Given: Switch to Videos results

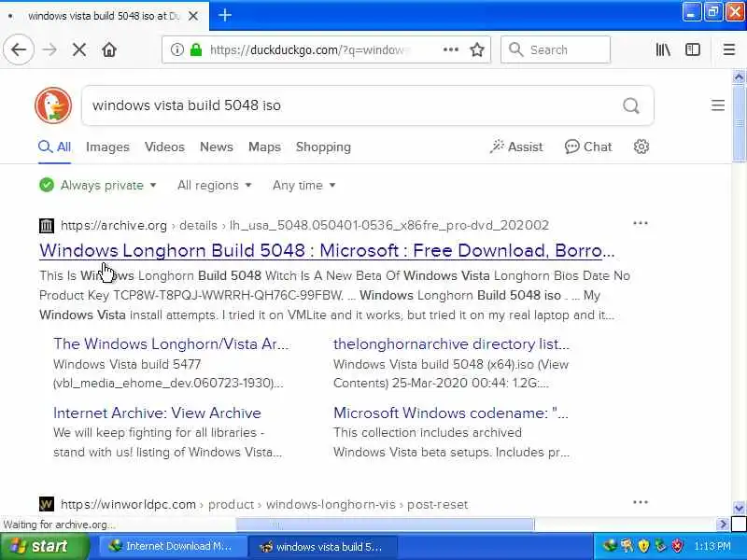Looking at the screenshot, I should [x=164, y=147].
